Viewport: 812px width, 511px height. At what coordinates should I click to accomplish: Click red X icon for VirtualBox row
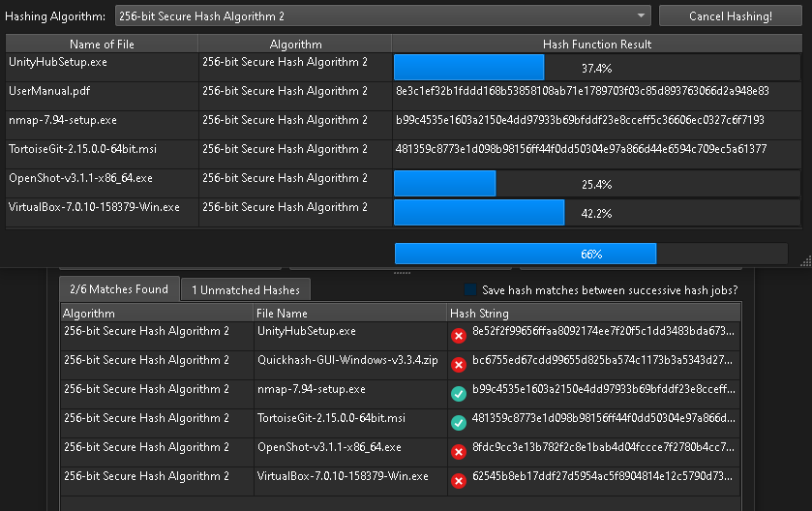(x=459, y=481)
